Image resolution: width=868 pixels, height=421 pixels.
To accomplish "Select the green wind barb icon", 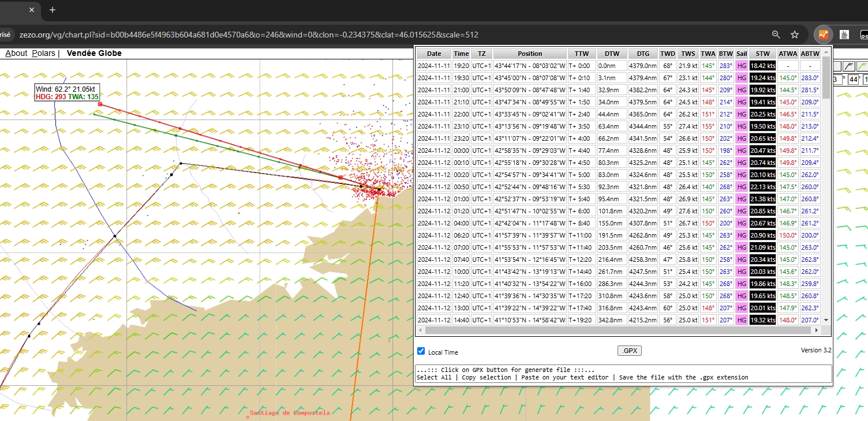I will [862, 66].
